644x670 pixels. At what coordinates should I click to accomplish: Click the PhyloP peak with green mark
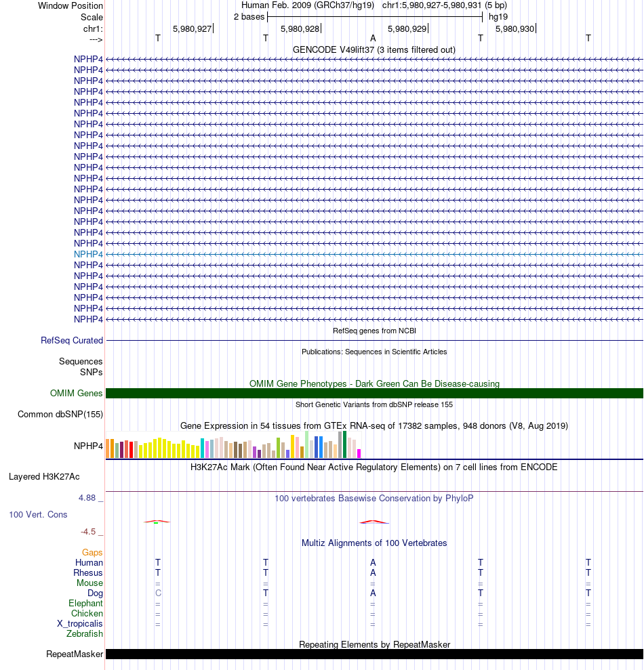[x=157, y=522]
